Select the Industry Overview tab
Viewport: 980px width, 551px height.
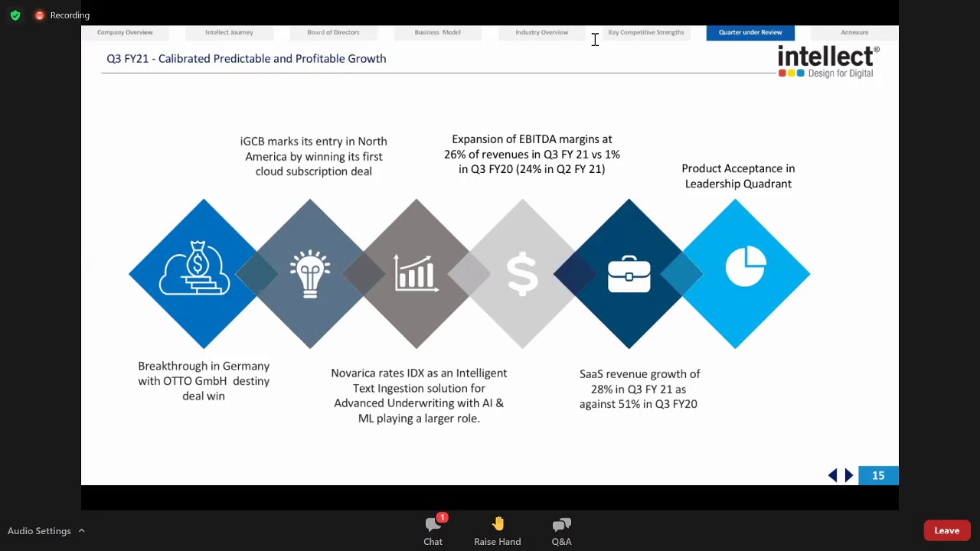pyautogui.click(x=542, y=32)
